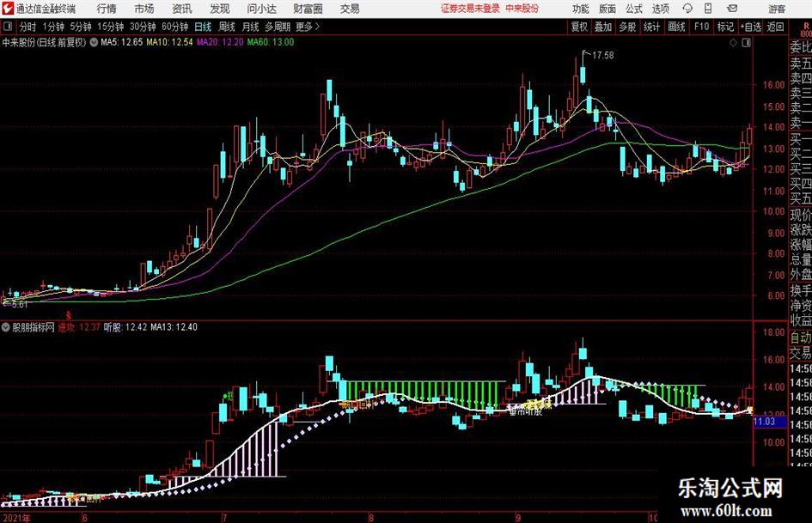Click the 证券交易未登录 login link

click(x=470, y=9)
